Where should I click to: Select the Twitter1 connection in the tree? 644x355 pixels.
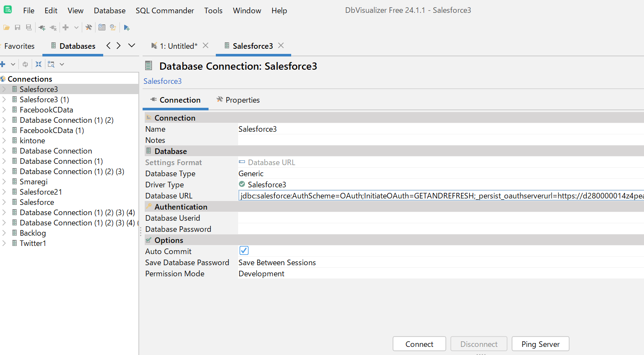point(33,243)
